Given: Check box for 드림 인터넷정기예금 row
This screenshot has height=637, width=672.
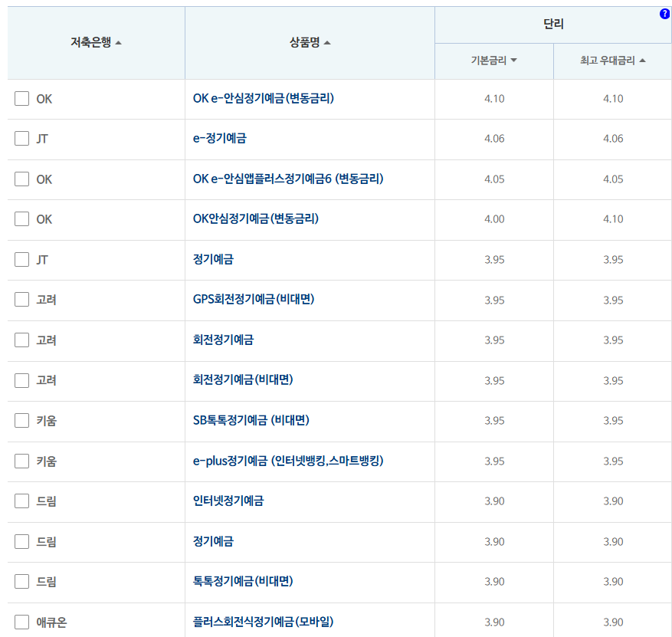Looking at the screenshot, I should click(22, 501).
